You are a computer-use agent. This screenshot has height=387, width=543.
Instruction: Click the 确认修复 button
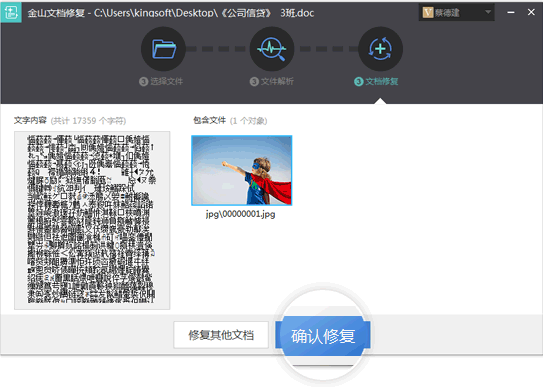pyautogui.click(x=323, y=335)
